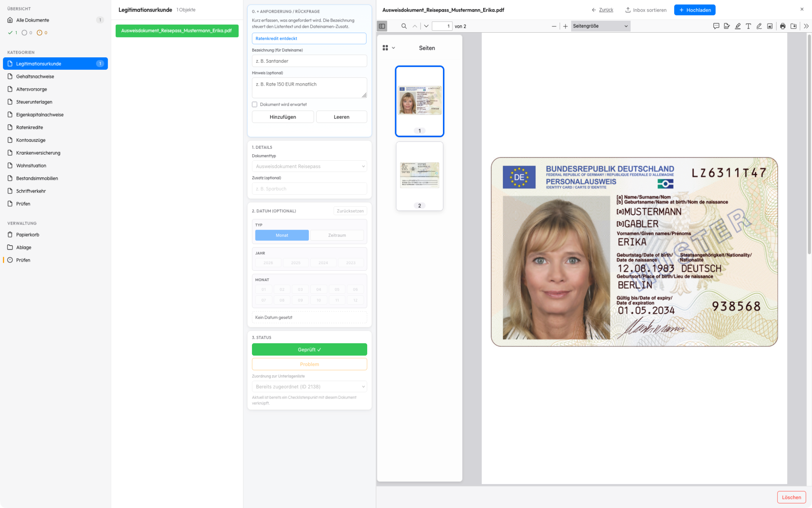
Task: Open the PDF search magnifier
Action: [x=404, y=26]
